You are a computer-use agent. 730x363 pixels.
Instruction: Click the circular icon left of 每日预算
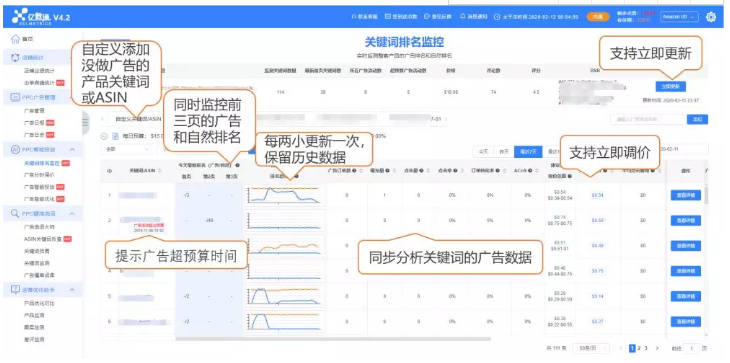click(104, 136)
